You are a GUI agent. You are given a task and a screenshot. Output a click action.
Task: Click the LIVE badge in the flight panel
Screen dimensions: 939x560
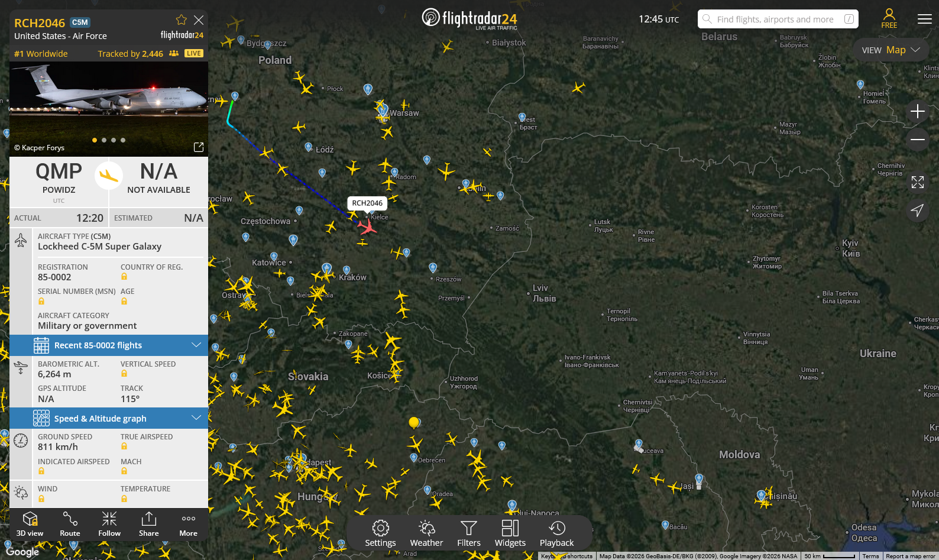tap(194, 53)
